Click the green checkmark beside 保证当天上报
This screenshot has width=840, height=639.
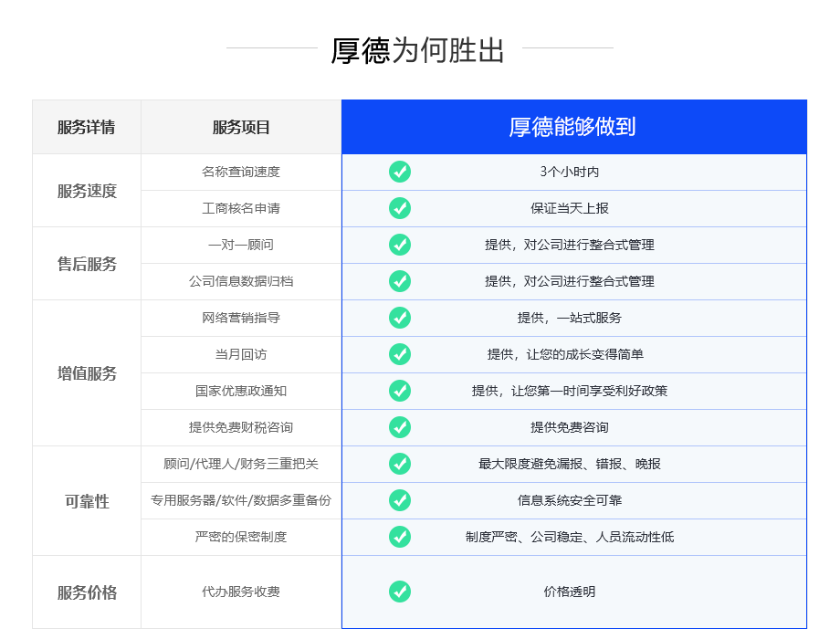click(x=400, y=208)
